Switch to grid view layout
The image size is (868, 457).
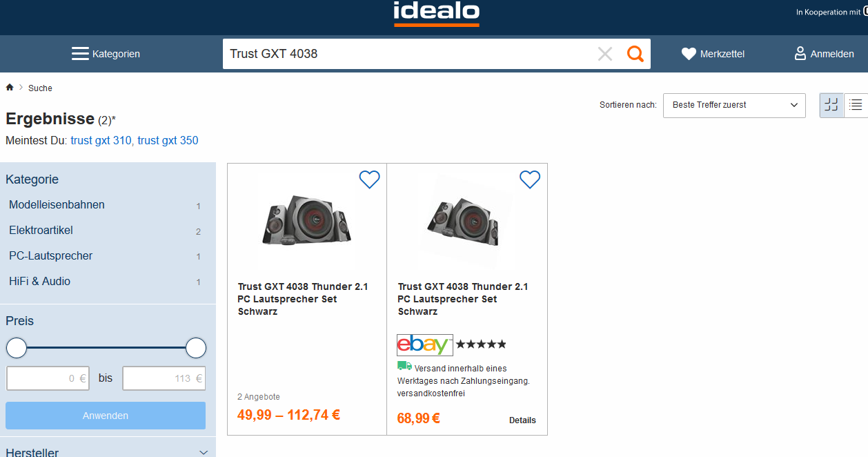(x=831, y=105)
